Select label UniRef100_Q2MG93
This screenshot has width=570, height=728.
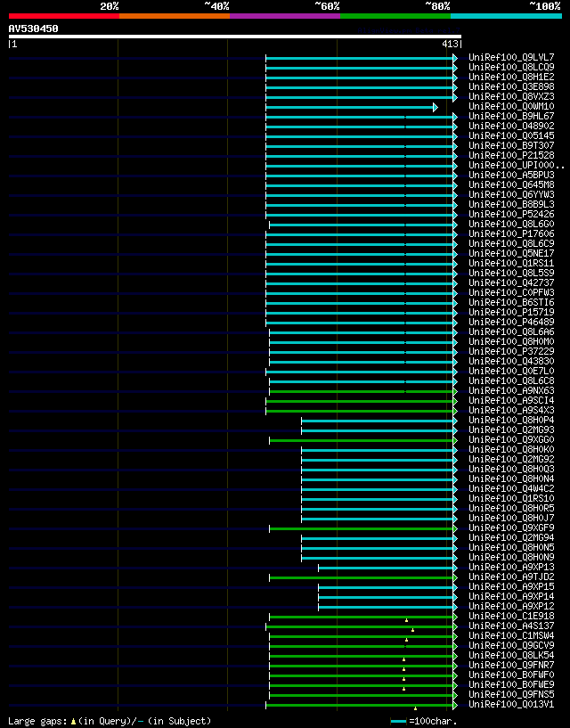tap(511, 429)
